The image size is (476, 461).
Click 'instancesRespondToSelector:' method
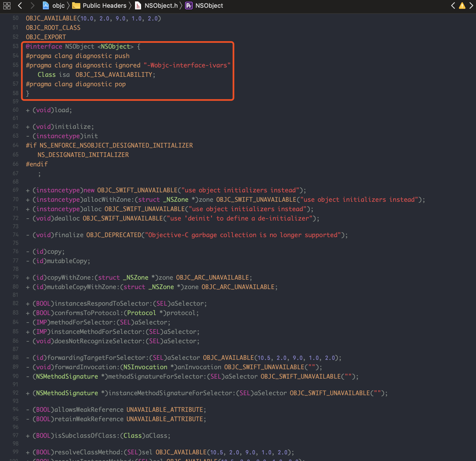[x=104, y=303]
